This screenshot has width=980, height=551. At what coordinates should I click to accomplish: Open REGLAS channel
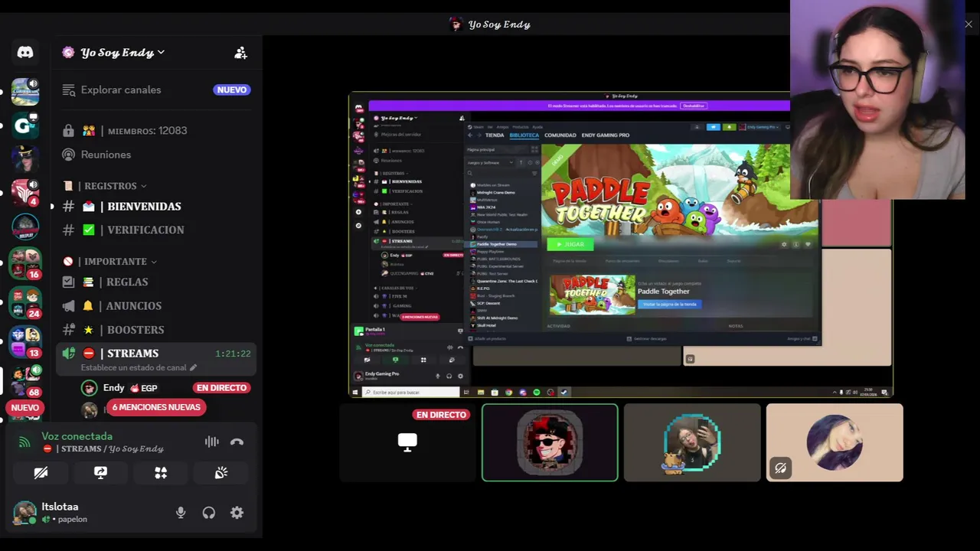coord(157,282)
